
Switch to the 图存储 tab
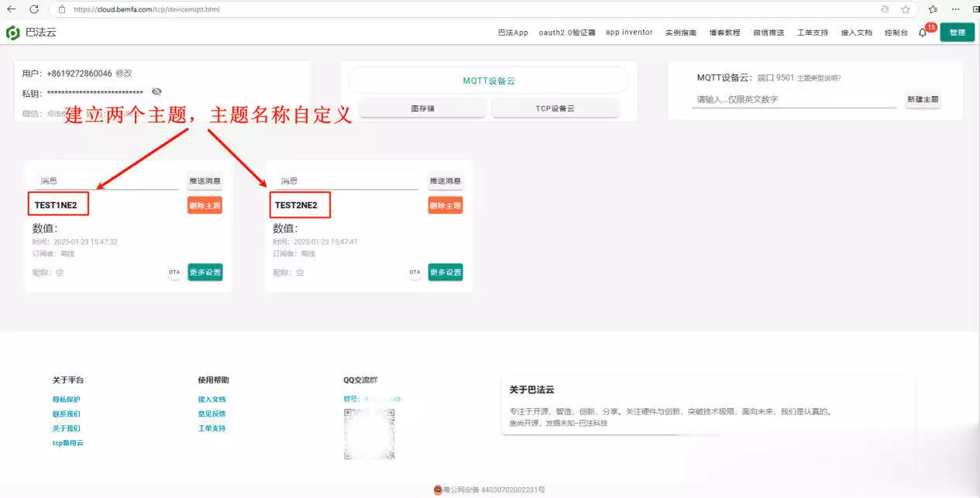(x=422, y=108)
